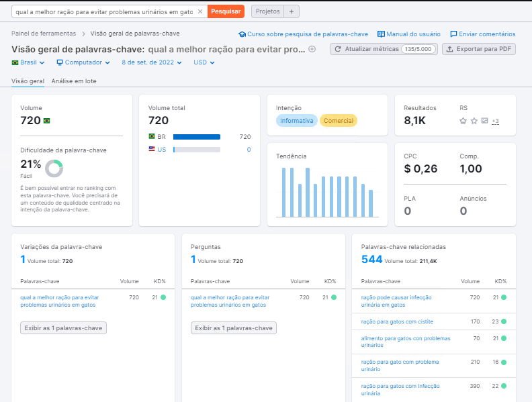Open the USD currency dropdown
Viewport: 532px width, 402px height.
point(204,62)
